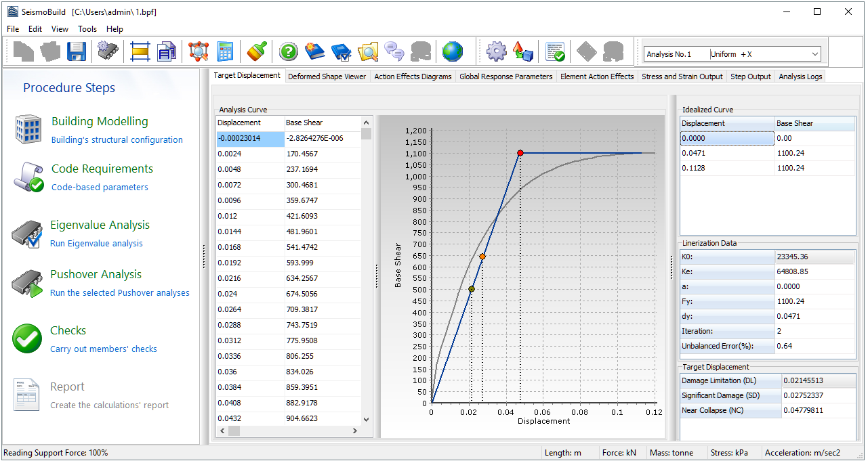The image size is (868, 463).
Task: Click the 3D model magnifier icon
Action: tap(199, 51)
